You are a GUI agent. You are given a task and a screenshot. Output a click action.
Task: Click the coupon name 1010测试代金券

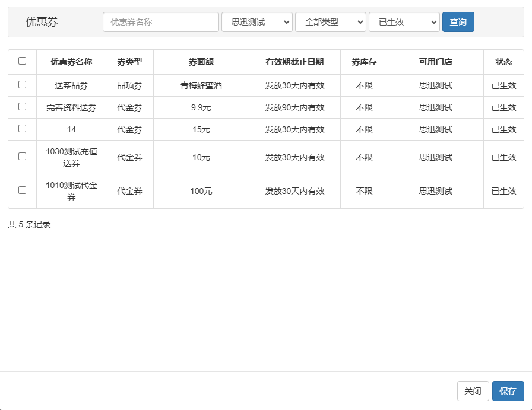[x=71, y=191]
